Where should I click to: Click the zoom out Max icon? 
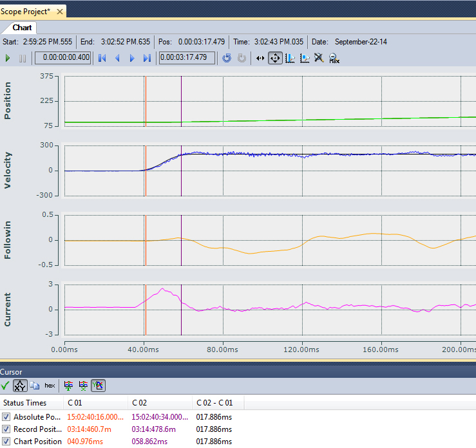(x=334, y=58)
